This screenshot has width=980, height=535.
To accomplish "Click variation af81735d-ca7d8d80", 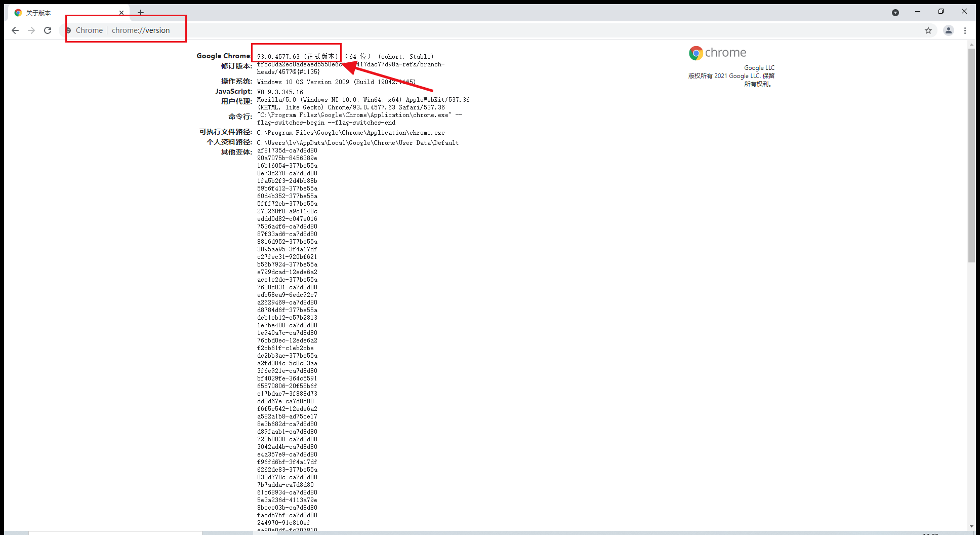I will 287,150.
